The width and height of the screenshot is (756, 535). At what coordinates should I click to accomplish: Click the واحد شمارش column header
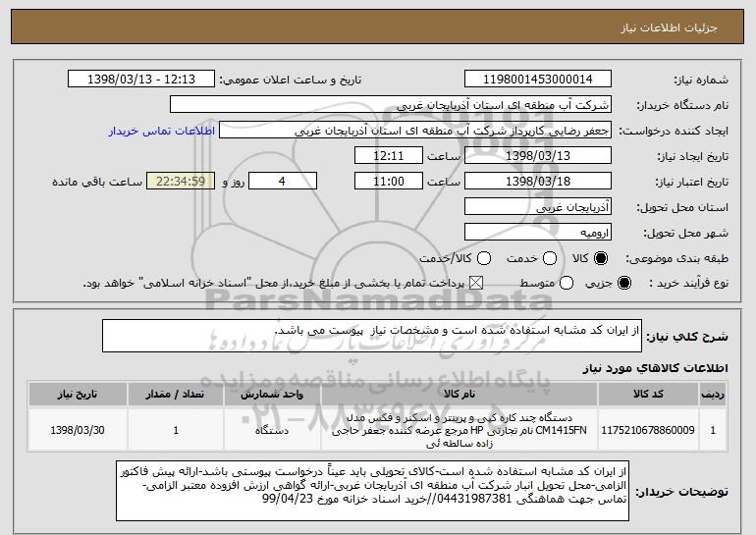click(x=272, y=395)
